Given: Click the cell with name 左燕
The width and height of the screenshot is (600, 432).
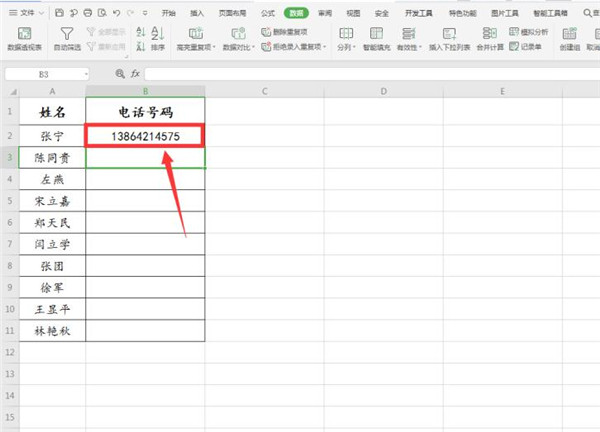Looking at the screenshot, I should [52, 179].
